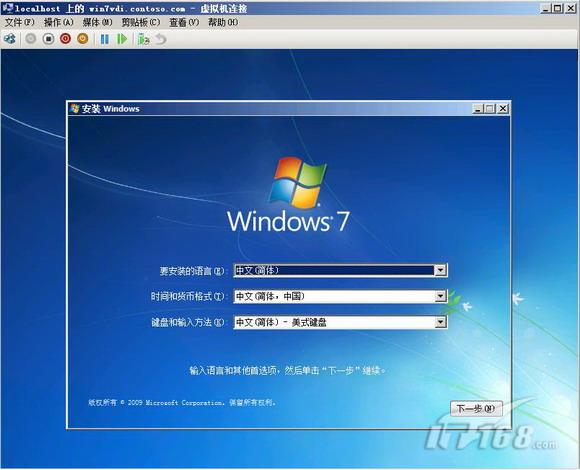Open the 帮助(H) menu
The height and width of the screenshot is (470, 580).
pyautogui.click(x=223, y=22)
